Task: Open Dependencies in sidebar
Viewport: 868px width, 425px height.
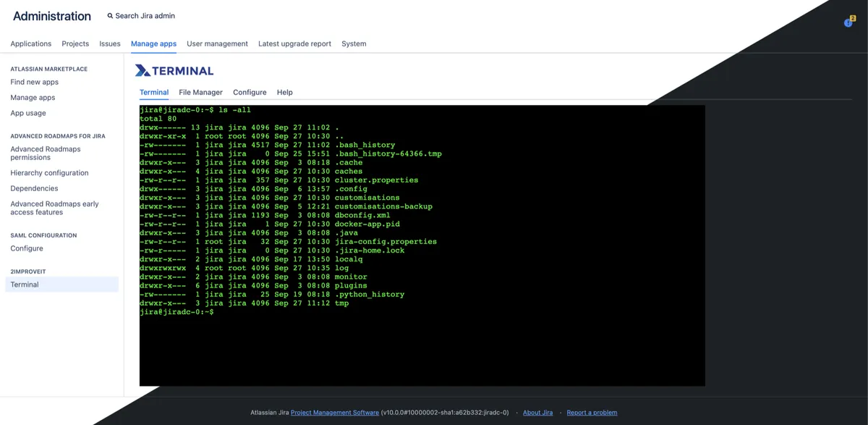Action: 34,188
